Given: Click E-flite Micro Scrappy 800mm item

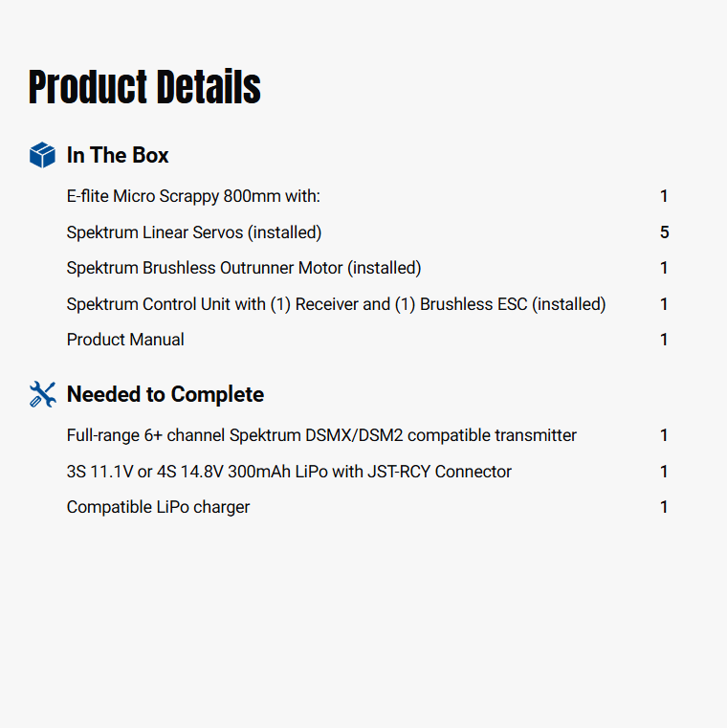Looking at the screenshot, I should (x=193, y=196).
